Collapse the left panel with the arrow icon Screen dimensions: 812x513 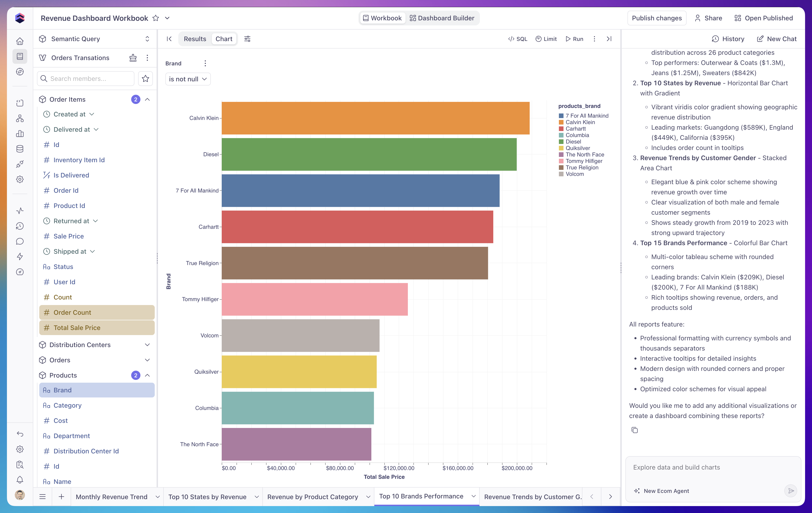point(169,39)
